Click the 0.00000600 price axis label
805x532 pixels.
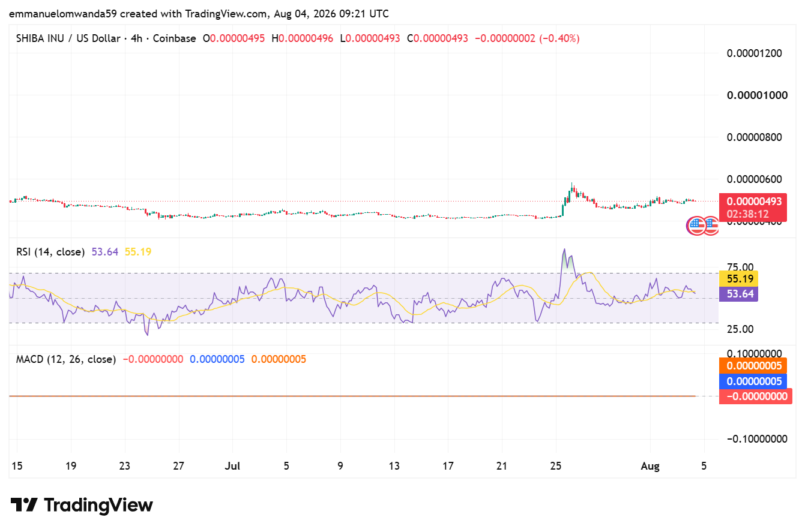pyautogui.click(x=755, y=179)
